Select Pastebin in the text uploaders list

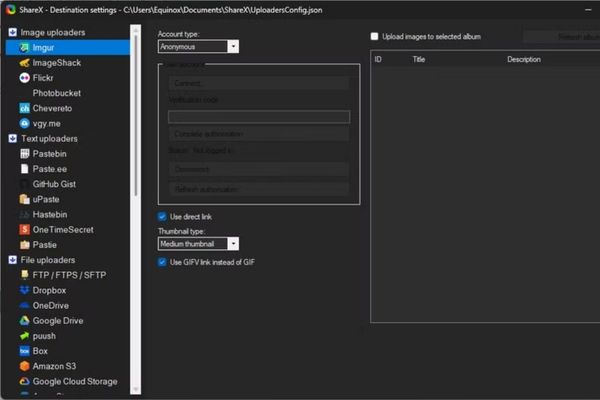click(x=52, y=154)
